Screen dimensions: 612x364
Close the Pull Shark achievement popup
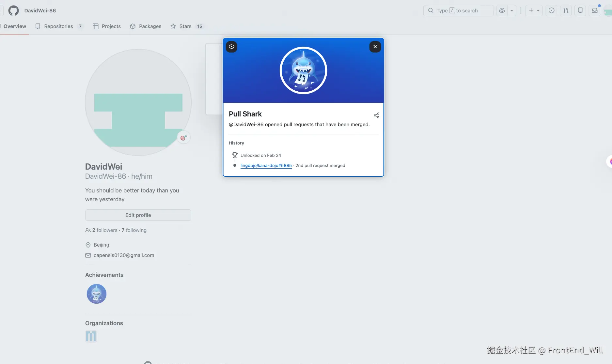click(x=375, y=47)
